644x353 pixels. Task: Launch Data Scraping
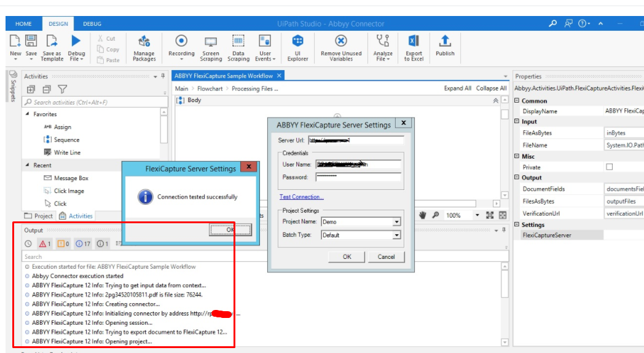click(238, 48)
